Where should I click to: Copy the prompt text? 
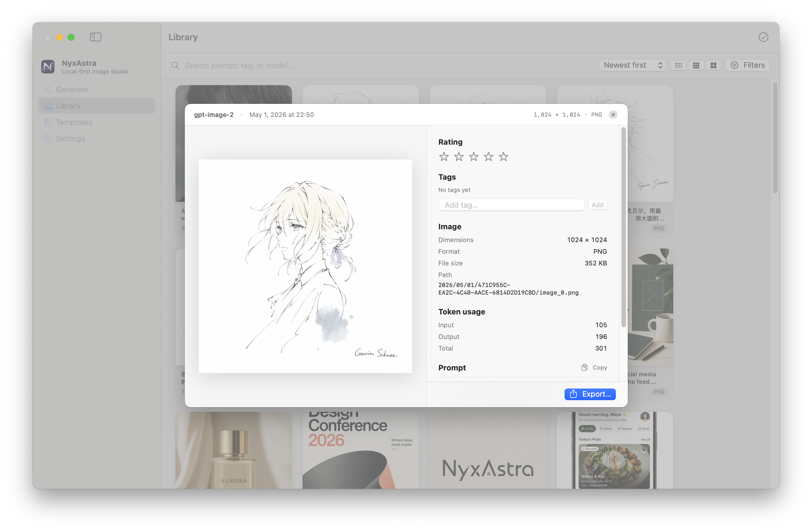[x=594, y=367]
